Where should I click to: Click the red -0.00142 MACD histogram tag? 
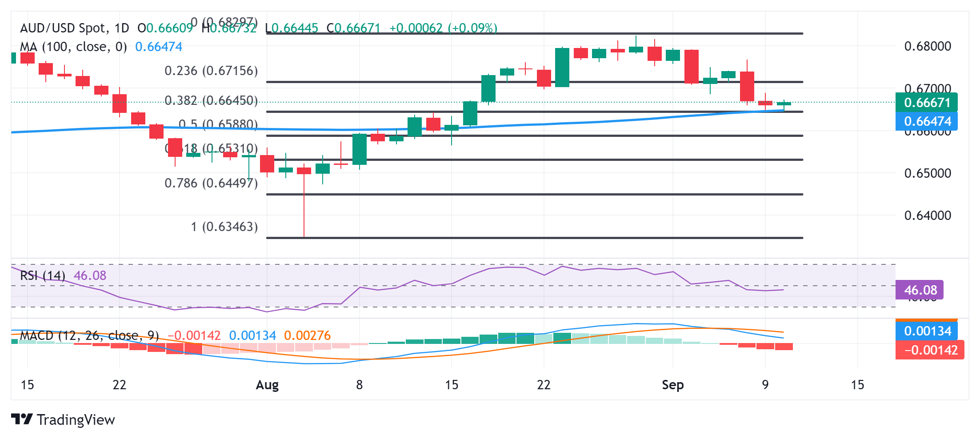coord(930,350)
